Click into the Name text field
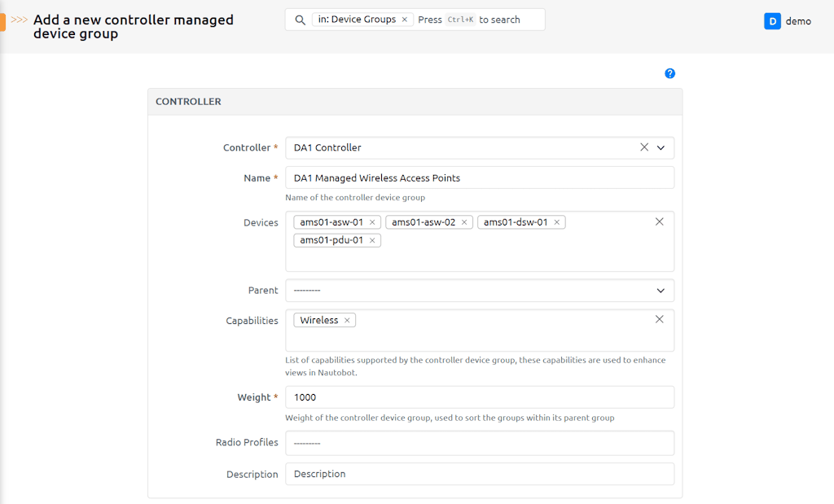 pyautogui.click(x=479, y=177)
